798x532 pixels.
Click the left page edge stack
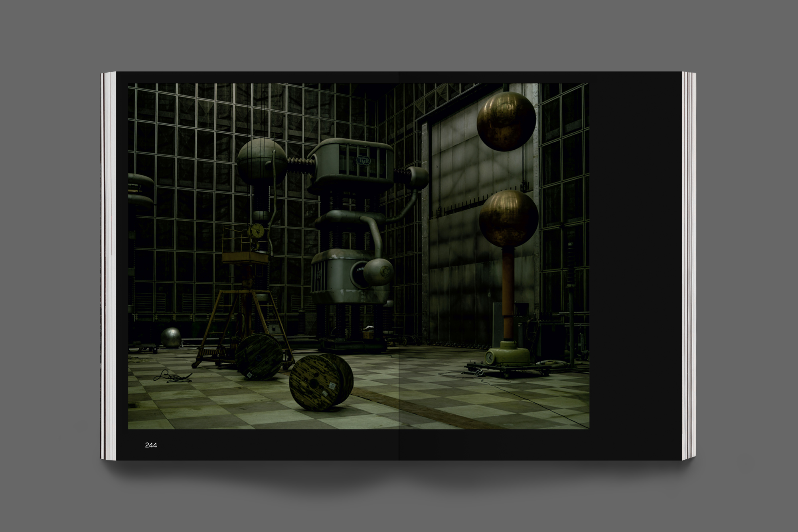(x=108, y=265)
